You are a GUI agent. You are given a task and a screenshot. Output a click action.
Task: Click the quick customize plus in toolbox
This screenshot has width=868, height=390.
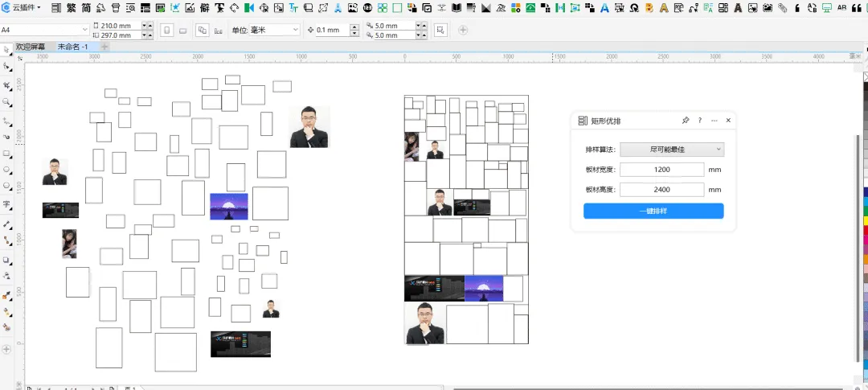[x=6, y=349]
